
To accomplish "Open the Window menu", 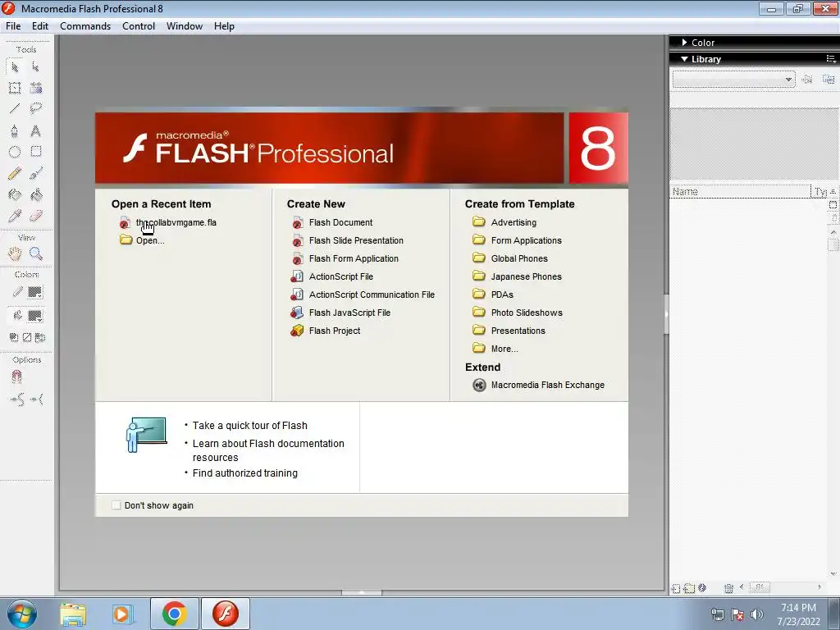I will click(185, 26).
